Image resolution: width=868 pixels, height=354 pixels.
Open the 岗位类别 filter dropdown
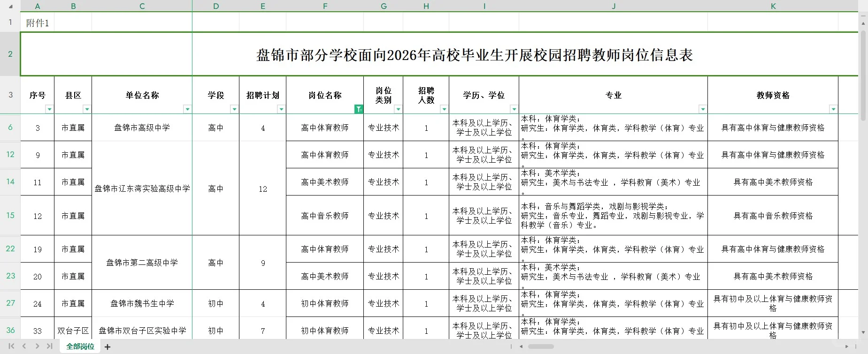[x=398, y=109]
